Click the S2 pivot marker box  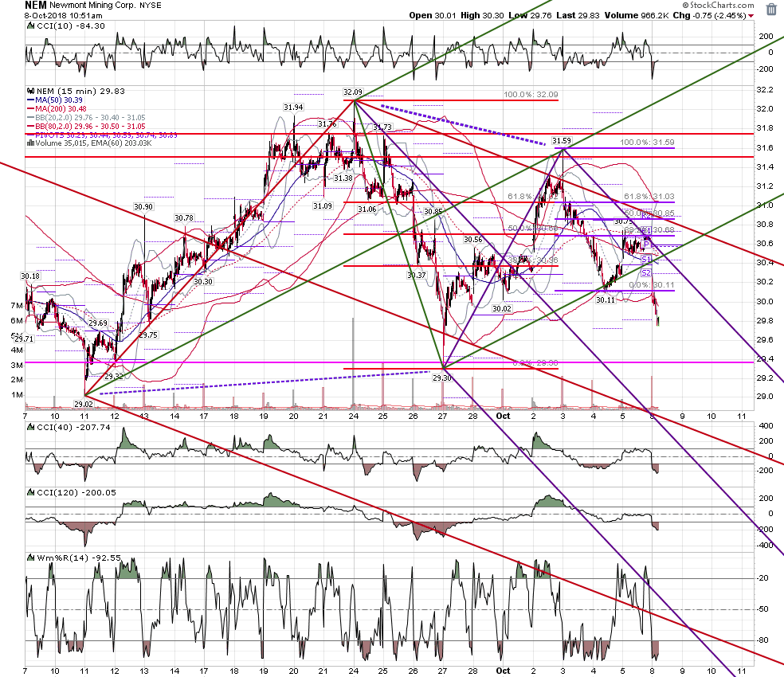(x=646, y=273)
